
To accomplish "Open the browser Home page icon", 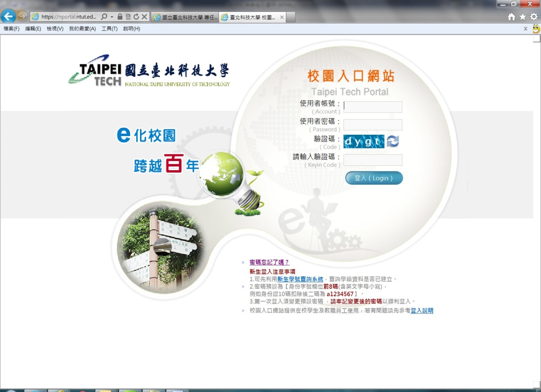I will 512,17.
